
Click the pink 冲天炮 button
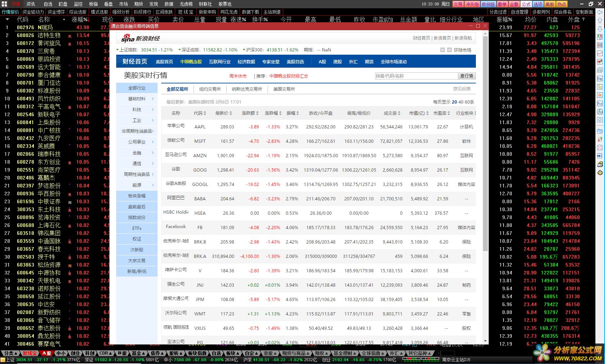coord(472,4)
